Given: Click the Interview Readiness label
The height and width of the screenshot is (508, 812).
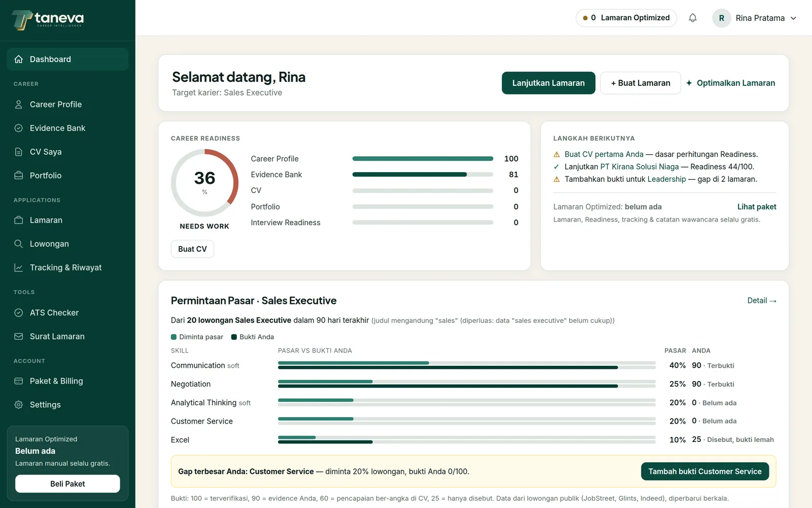Looking at the screenshot, I should 286,223.
